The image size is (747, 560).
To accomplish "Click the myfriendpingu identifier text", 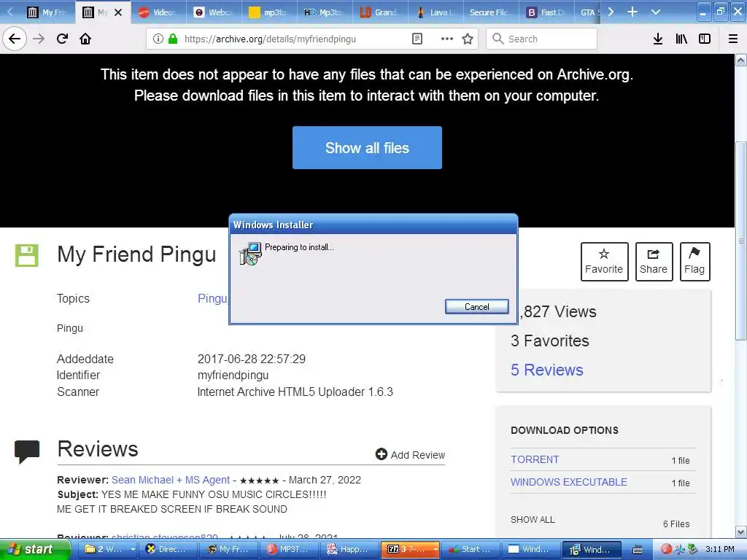I will [x=233, y=376].
